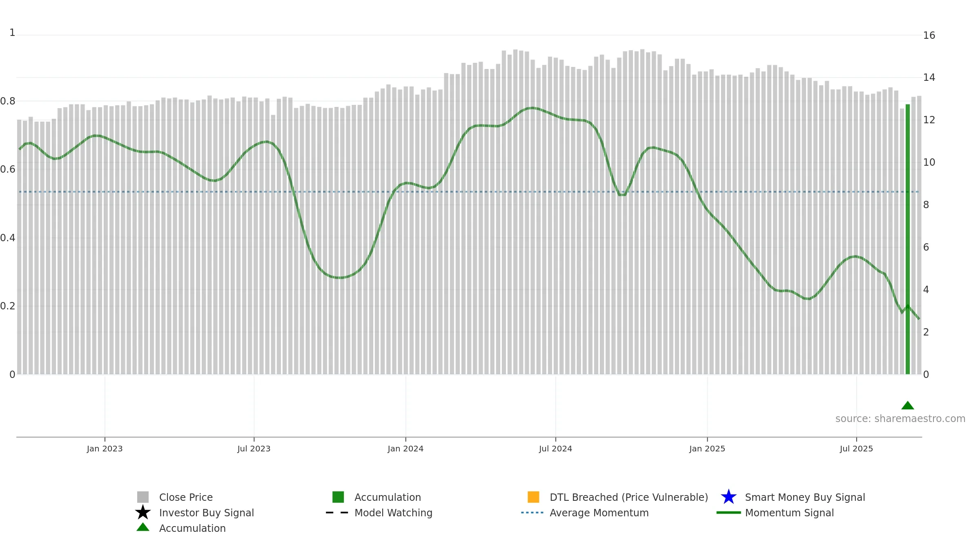Click the blue Smart Money Buy Signal star

tap(729, 497)
